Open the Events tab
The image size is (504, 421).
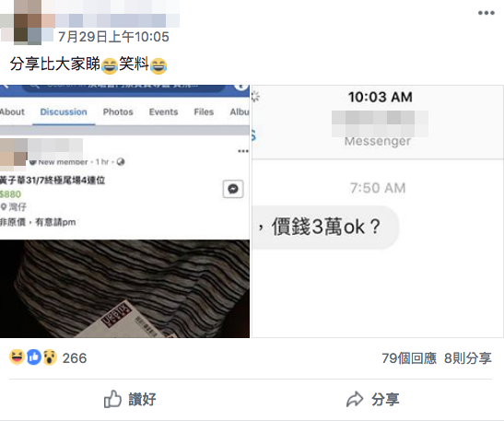coord(163,111)
